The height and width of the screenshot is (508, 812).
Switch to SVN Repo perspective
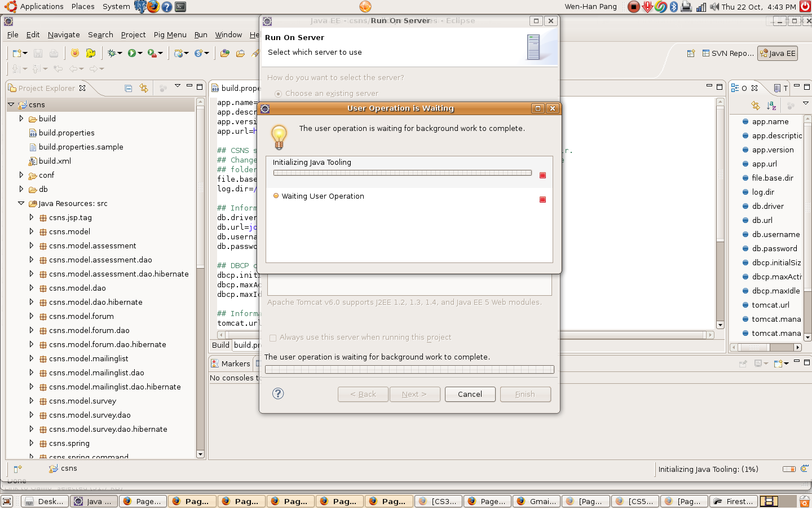tap(727, 54)
